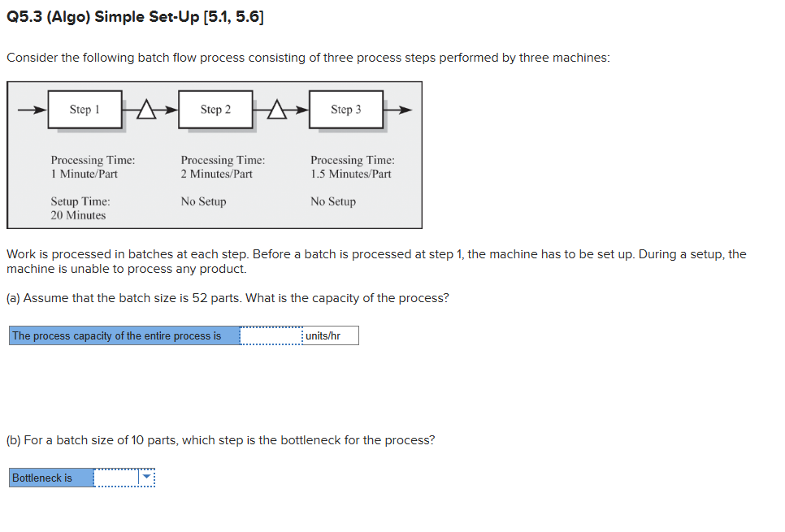Click the incoming arrow entering Step 1

33,109
